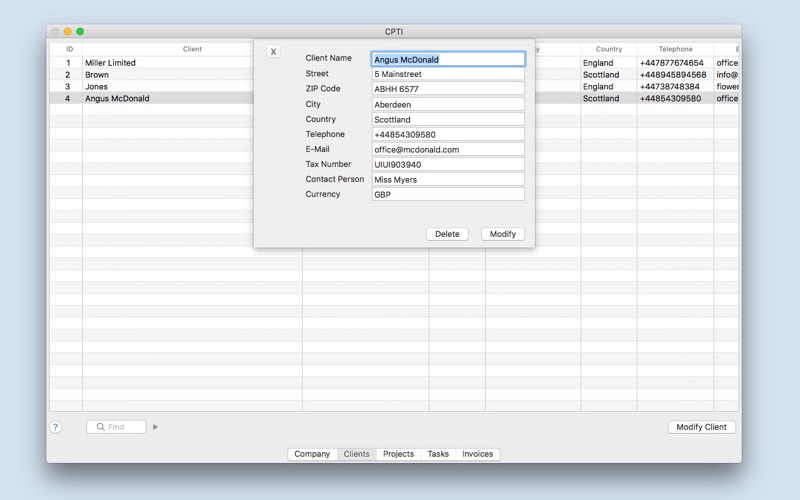Screen dimensions: 800x500
Task: Open the help question mark icon
Action: [x=56, y=427]
